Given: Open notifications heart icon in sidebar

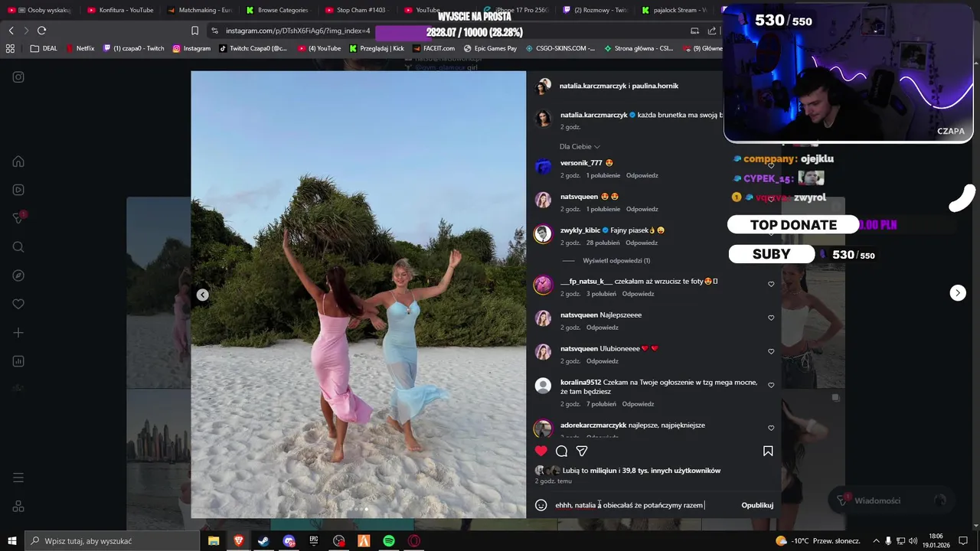Looking at the screenshot, I should [x=18, y=304].
